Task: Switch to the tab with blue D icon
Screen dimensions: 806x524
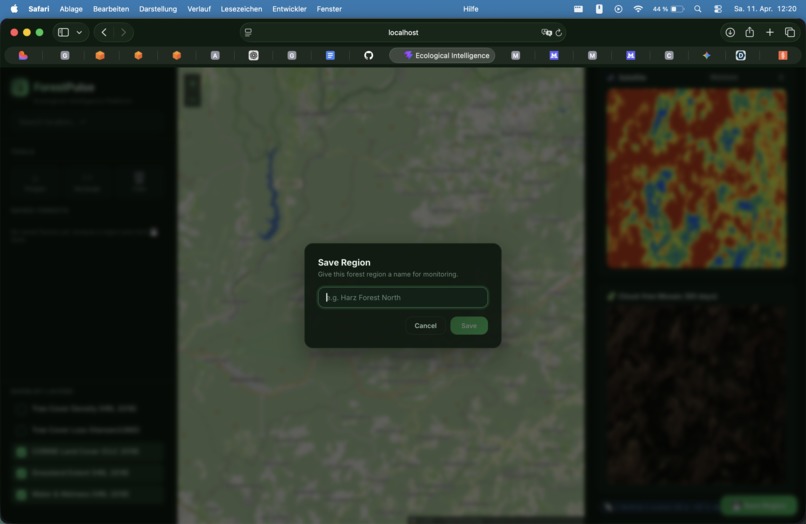Action: [740, 55]
